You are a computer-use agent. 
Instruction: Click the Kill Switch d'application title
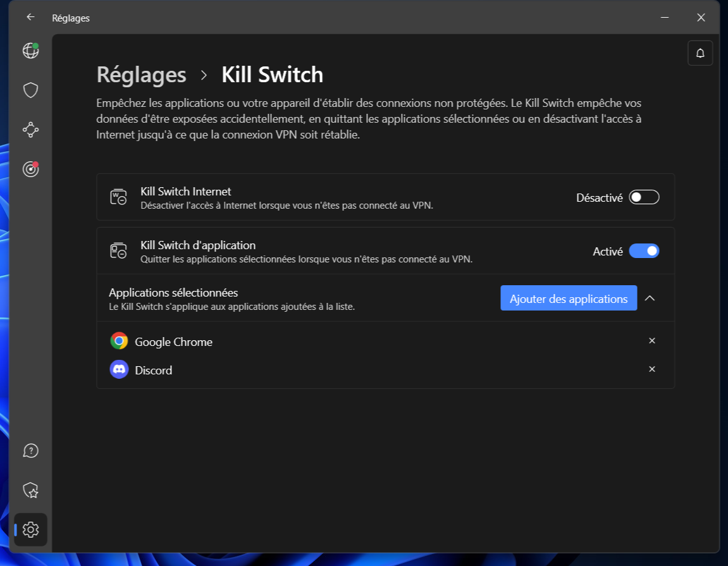(x=198, y=245)
